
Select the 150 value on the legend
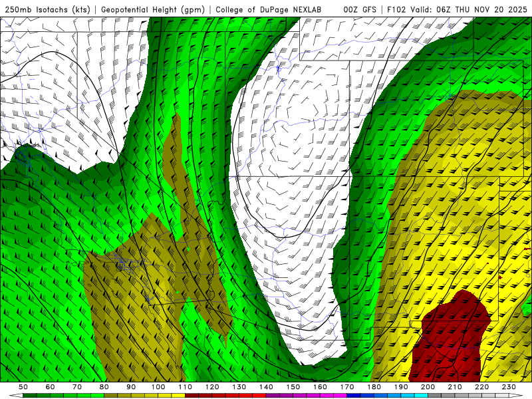pyautogui.click(x=293, y=387)
